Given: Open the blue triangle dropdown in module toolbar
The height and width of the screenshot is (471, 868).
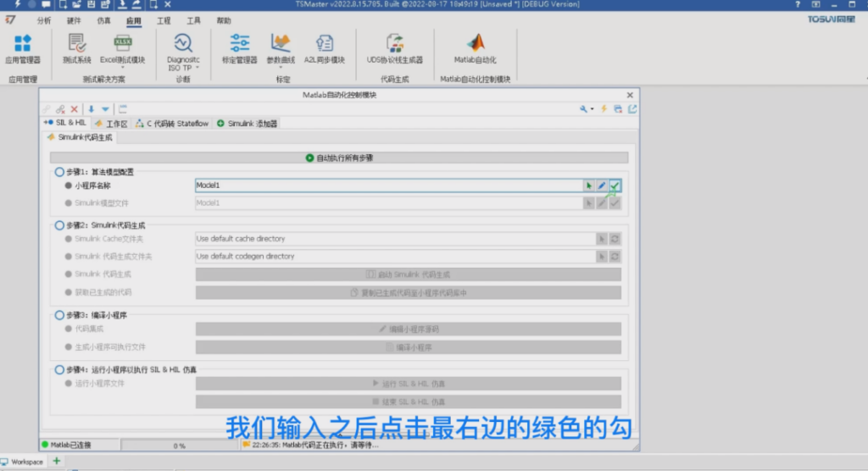Looking at the screenshot, I should [105, 109].
